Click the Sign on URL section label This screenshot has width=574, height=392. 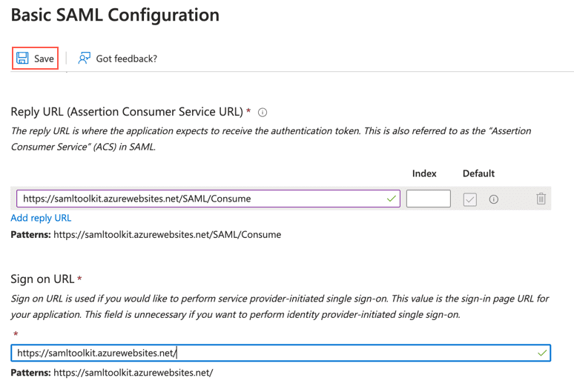click(x=42, y=279)
